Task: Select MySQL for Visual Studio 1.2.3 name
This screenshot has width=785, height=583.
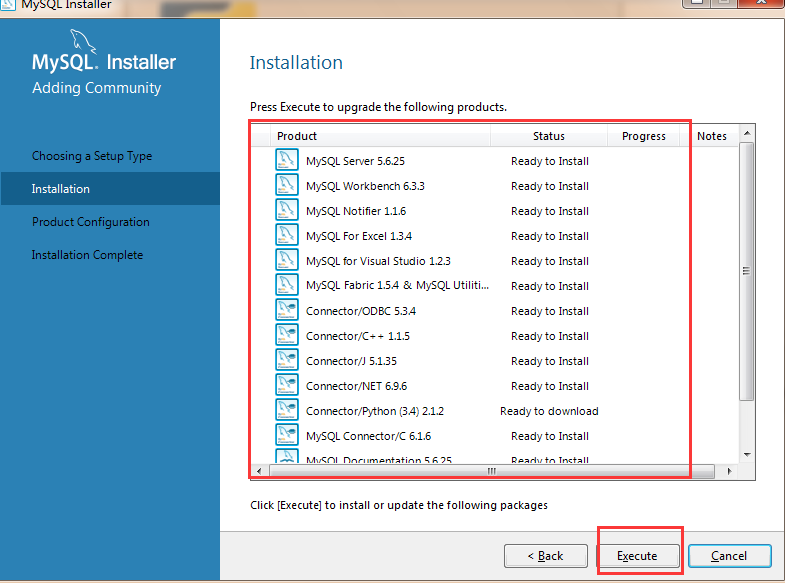Action: click(x=378, y=261)
